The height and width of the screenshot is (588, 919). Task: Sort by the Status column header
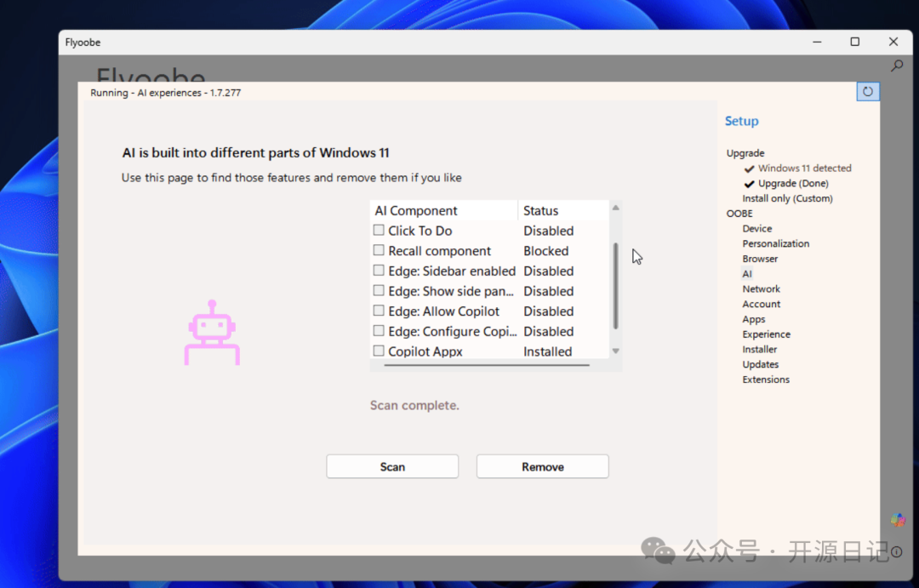pyautogui.click(x=541, y=211)
